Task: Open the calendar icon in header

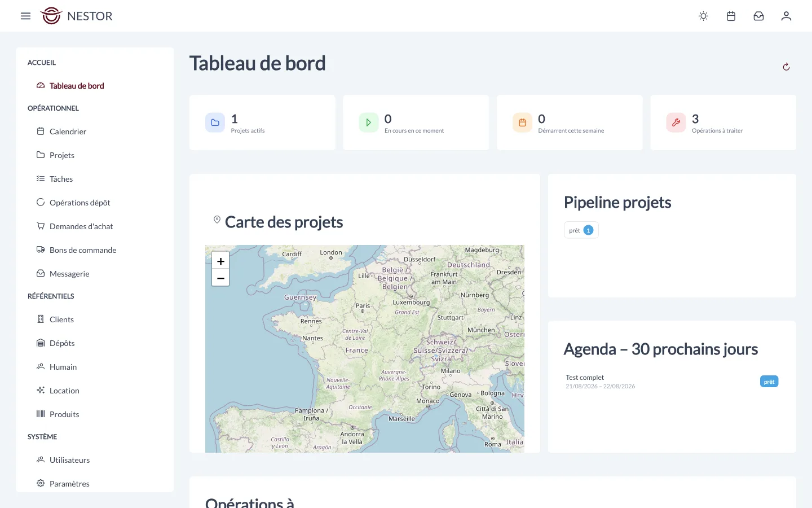Action: 731,16
